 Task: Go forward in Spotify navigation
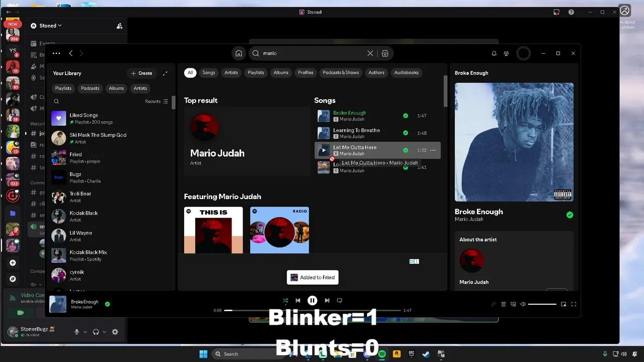tap(82, 53)
